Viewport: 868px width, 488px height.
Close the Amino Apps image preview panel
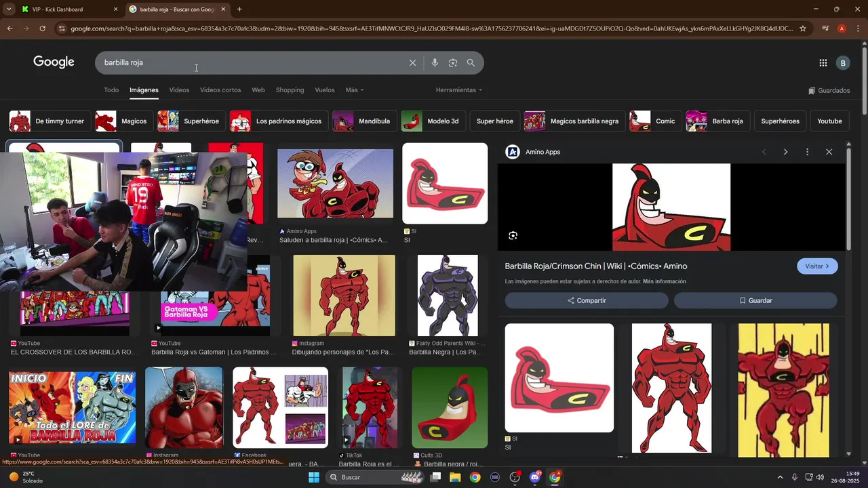[829, 152]
